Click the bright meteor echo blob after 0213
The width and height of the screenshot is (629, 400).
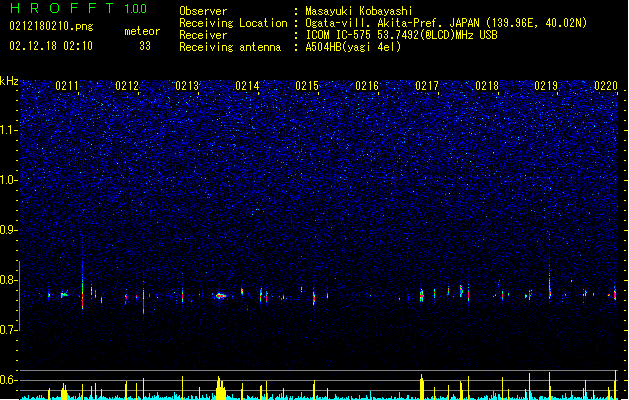click(x=220, y=296)
